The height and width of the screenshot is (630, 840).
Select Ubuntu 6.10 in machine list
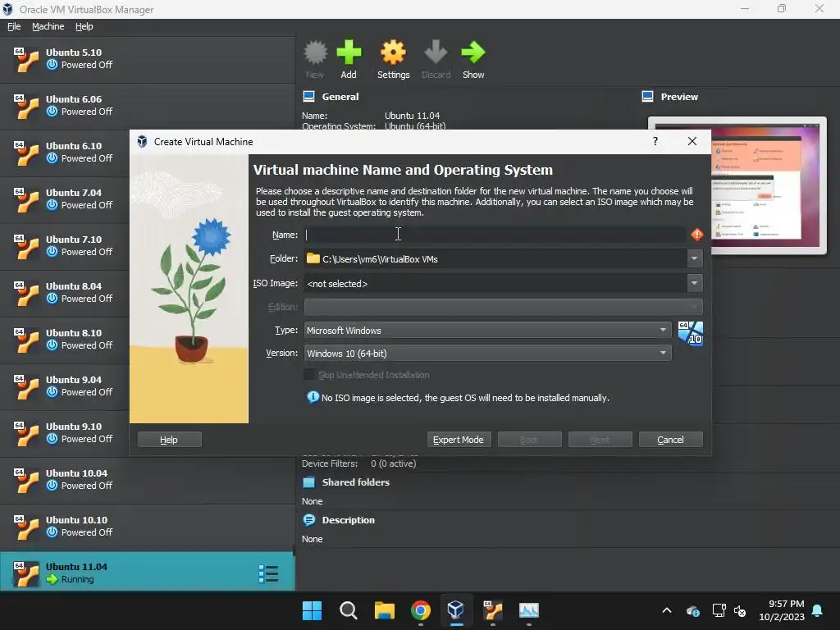(x=64, y=152)
